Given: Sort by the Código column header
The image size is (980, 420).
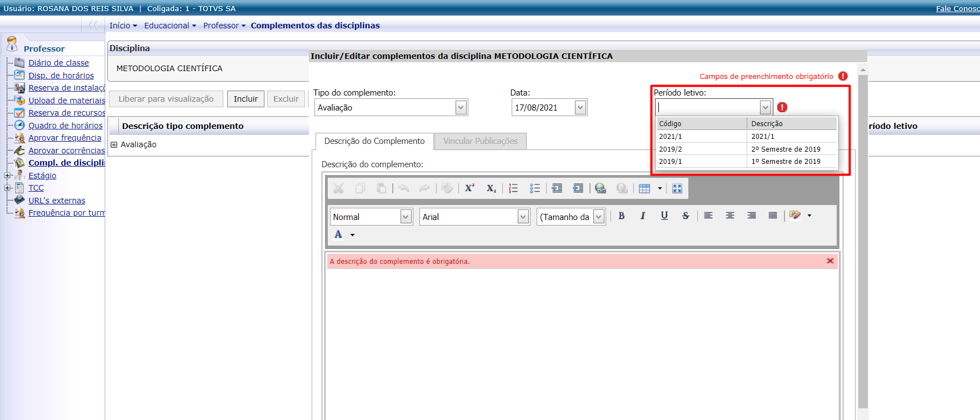Looking at the screenshot, I should click(702, 124).
